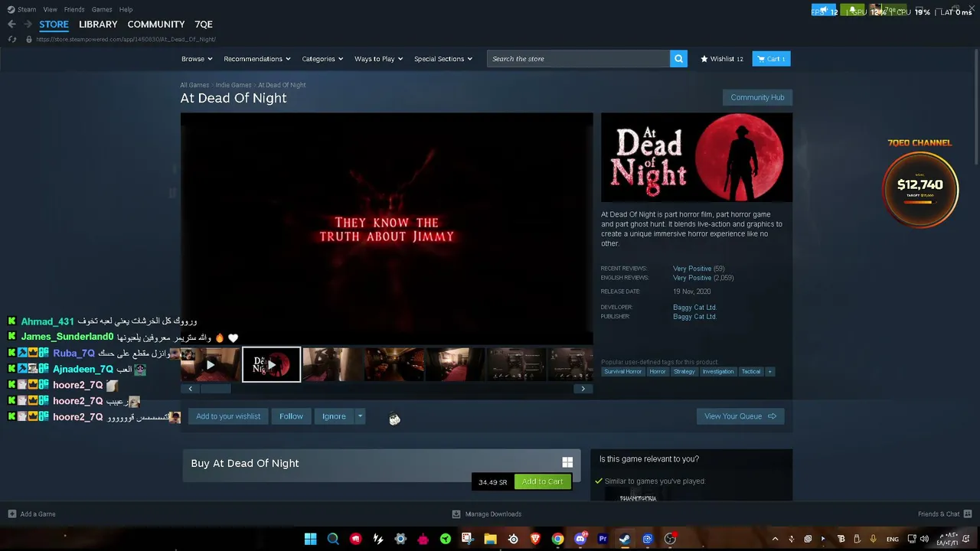Click the search the store field
Viewport: 980px width, 551px height.
tap(579, 59)
